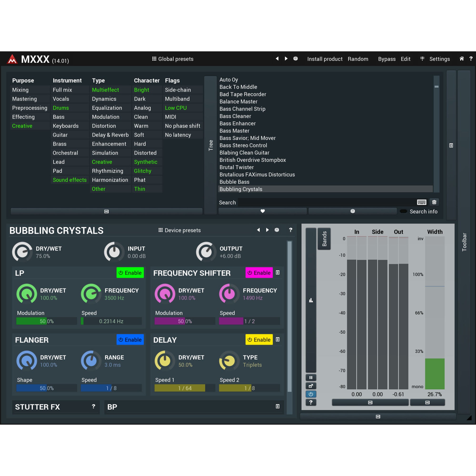The width and height of the screenshot is (476, 476).
Task: Go to previous global preset arrow
Action: click(277, 59)
